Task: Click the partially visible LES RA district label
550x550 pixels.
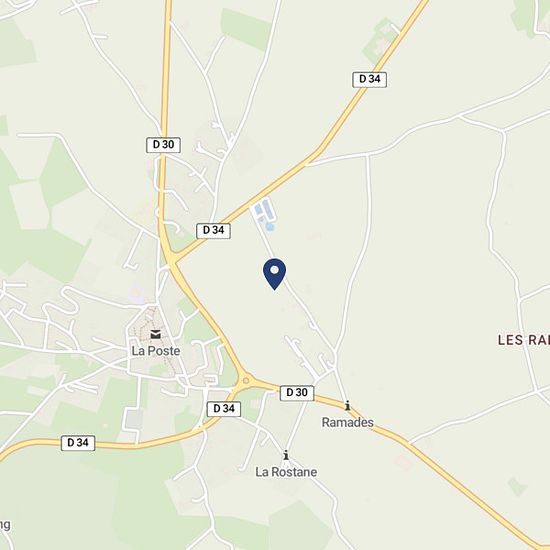Action: [524, 340]
